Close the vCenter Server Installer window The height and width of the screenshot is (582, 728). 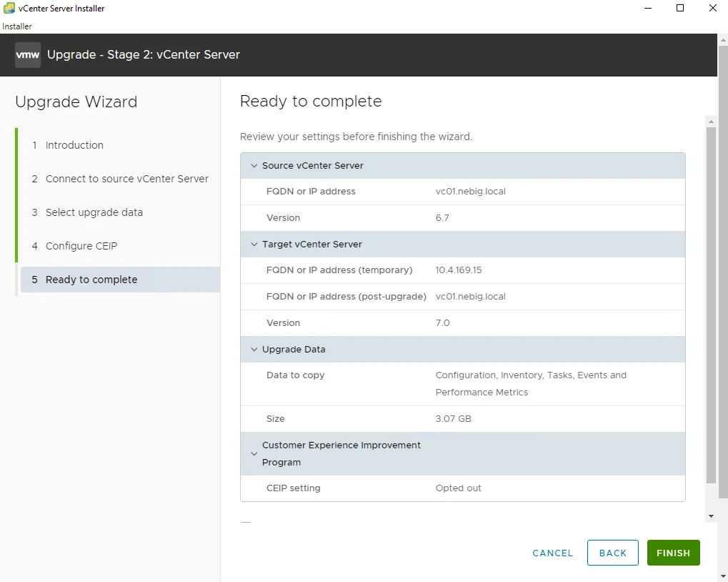(713, 8)
